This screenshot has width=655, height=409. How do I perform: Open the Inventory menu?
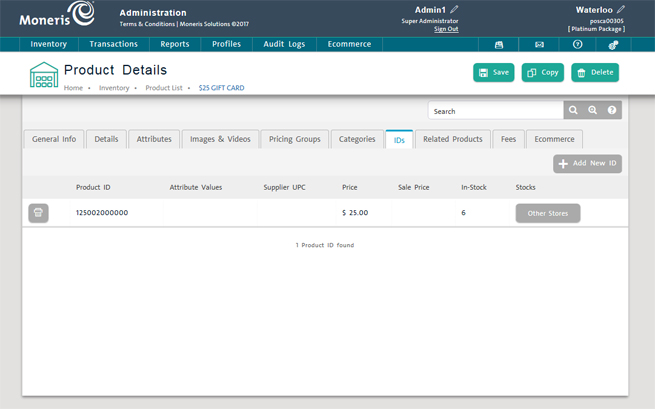pos(48,44)
